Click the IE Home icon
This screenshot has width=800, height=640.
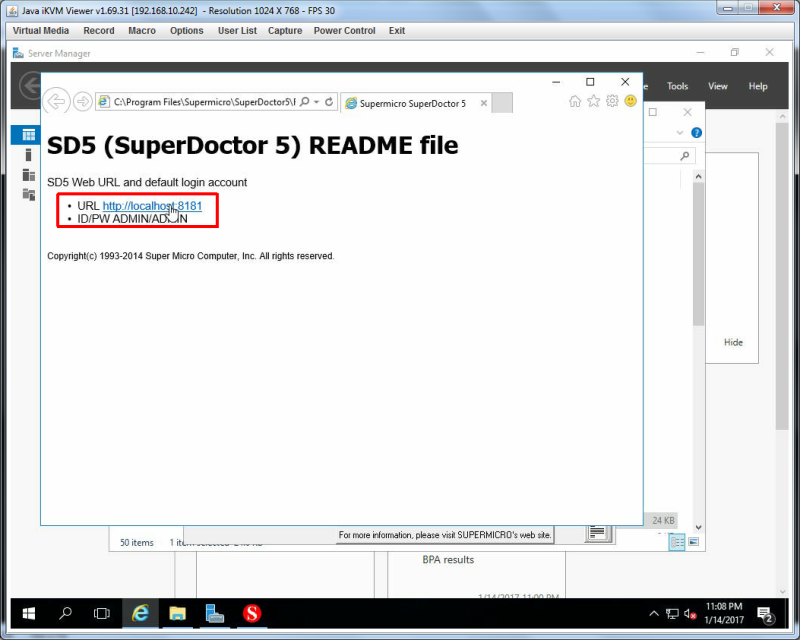tap(574, 101)
